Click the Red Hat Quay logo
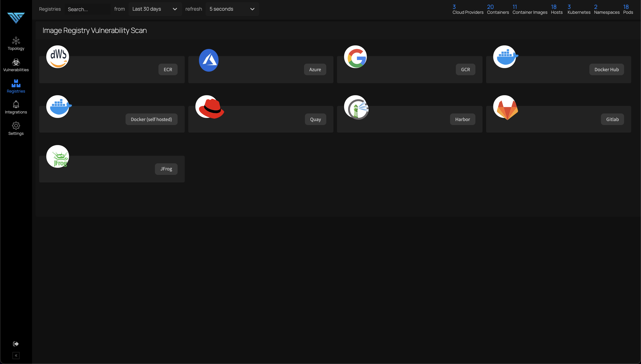 click(x=209, y=107)
